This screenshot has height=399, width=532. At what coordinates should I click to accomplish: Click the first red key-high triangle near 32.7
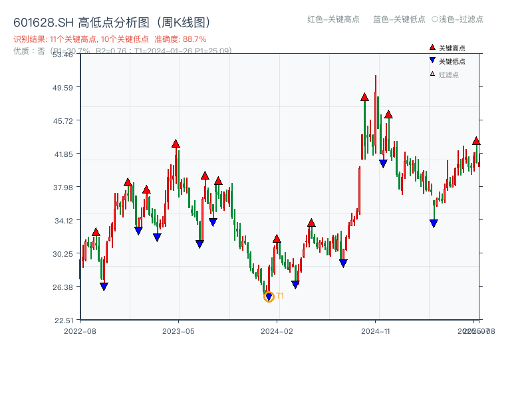click(x=96, y=232)
